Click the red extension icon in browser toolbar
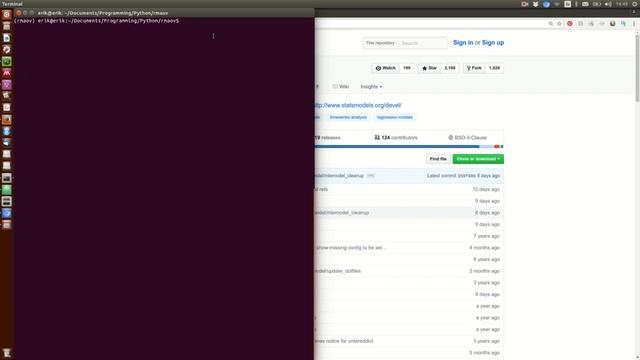Image resolution: width=640 pixels, height=360 pixels. click(570, 24)
